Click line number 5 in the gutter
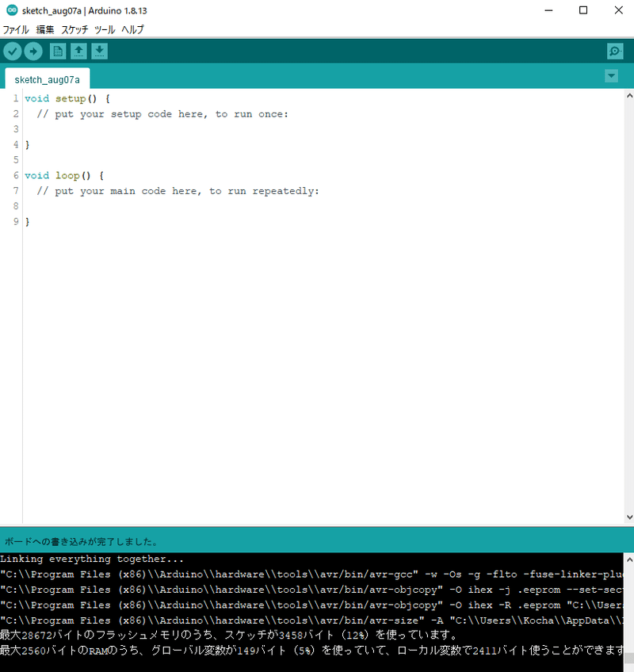 16,160
